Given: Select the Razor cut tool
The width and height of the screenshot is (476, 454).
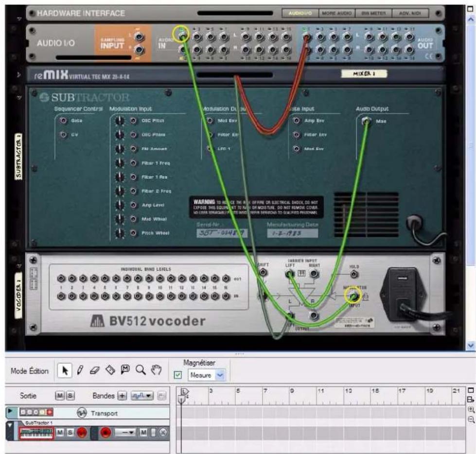Looking at the screenshot, I should click(x=110, y=370).
